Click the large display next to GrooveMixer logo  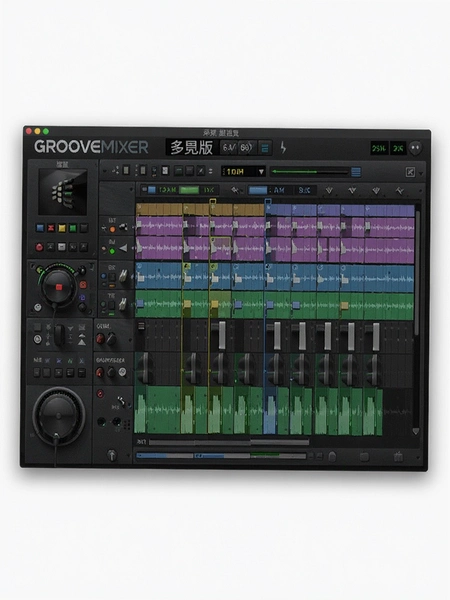pyautogui.click(x=192, y=148)
